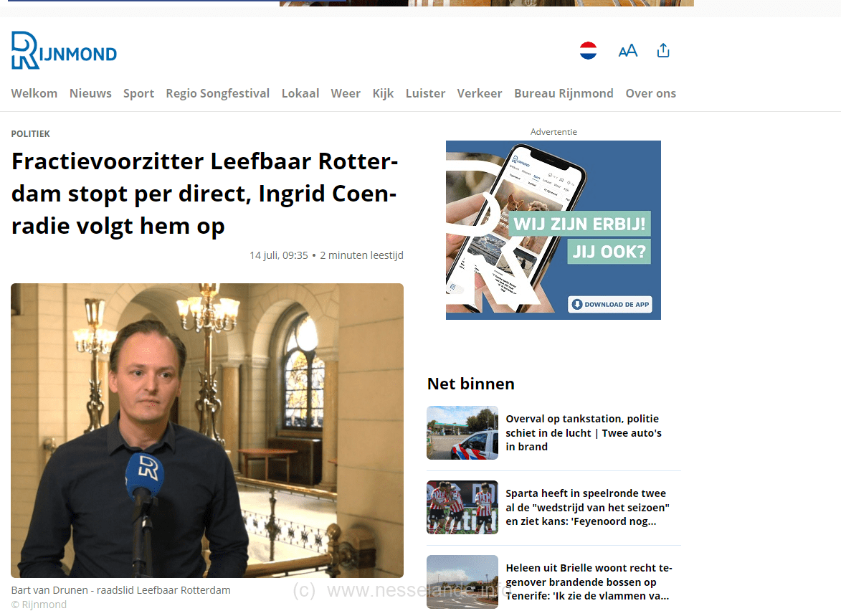Open the Welkom menu item
This screenshot has height=616, width=841.
coord(34,93)
